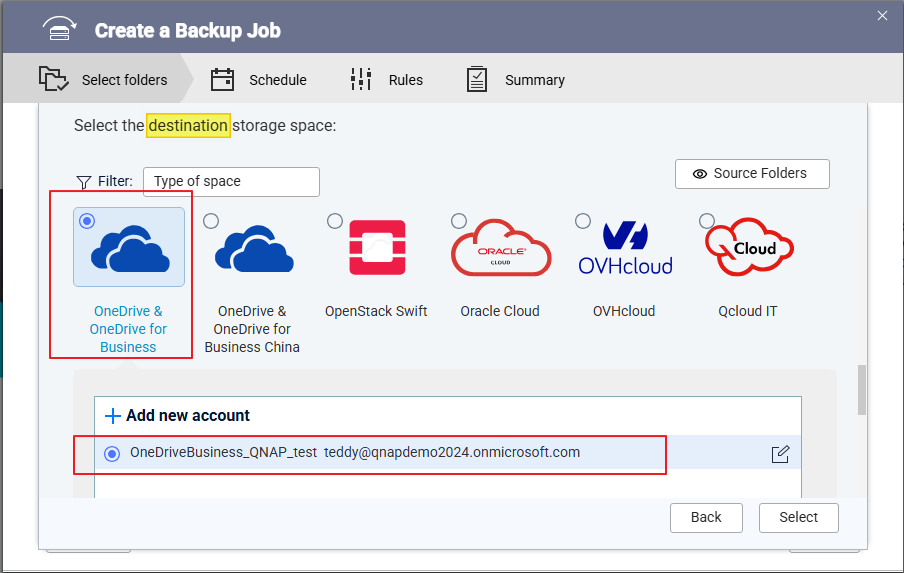Click the OneDrive China cloud icon
This screenshot has height=573, width=904.
tap(253, 249)
